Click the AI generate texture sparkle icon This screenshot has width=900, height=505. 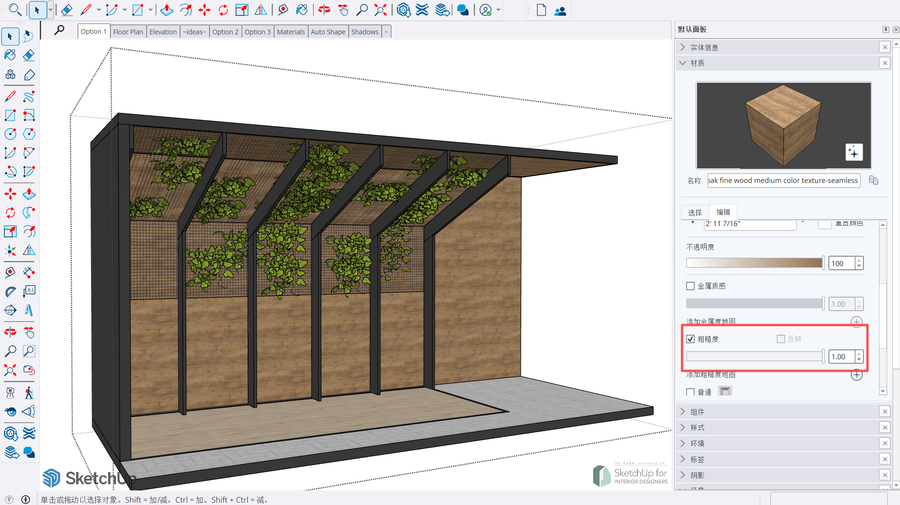(x=853, y=152)
